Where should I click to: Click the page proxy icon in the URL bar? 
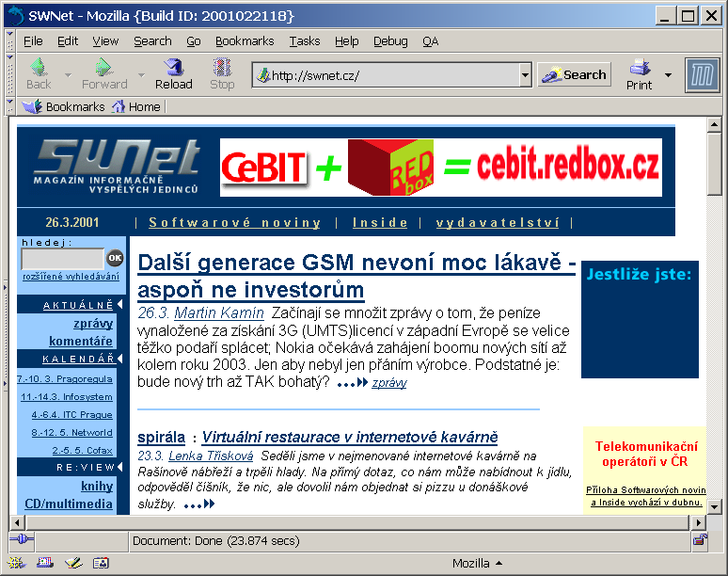tap(263, 74)
